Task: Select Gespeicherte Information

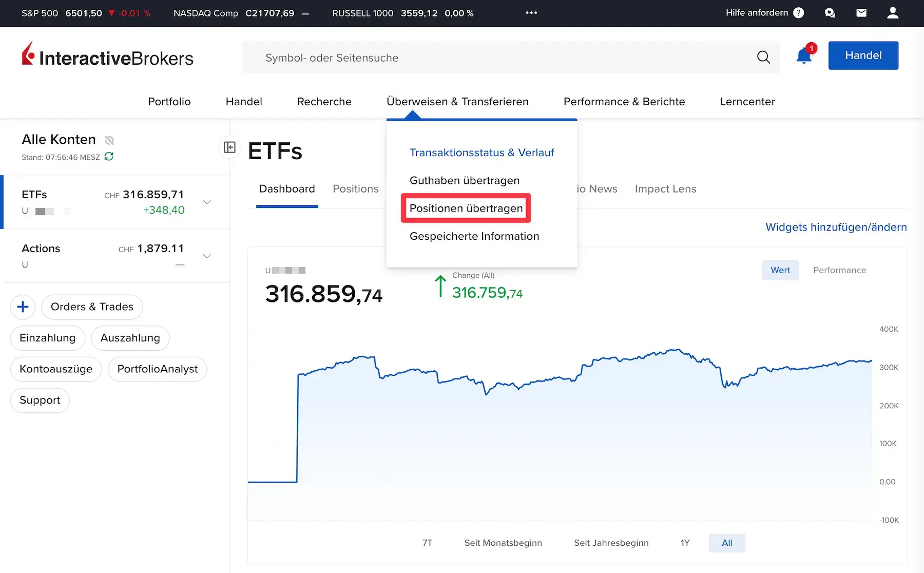Action: point(474,236)
